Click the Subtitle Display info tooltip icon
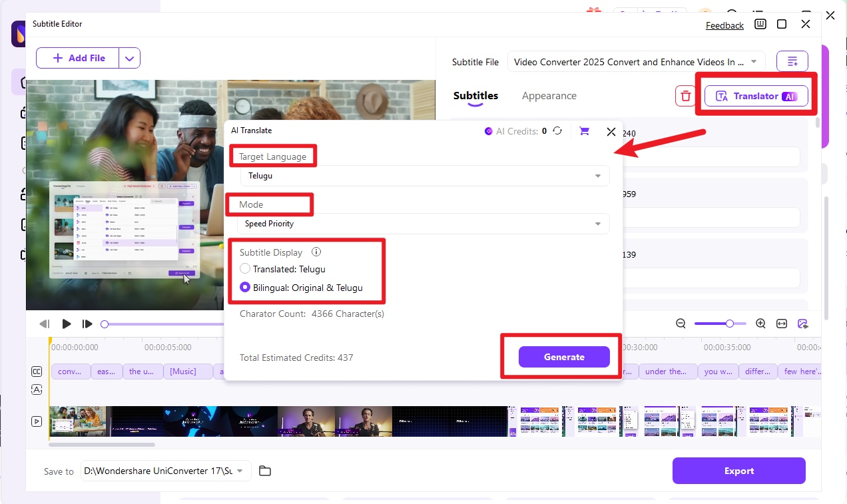Viewport: 847px width, 504px height. click(316, 252)
